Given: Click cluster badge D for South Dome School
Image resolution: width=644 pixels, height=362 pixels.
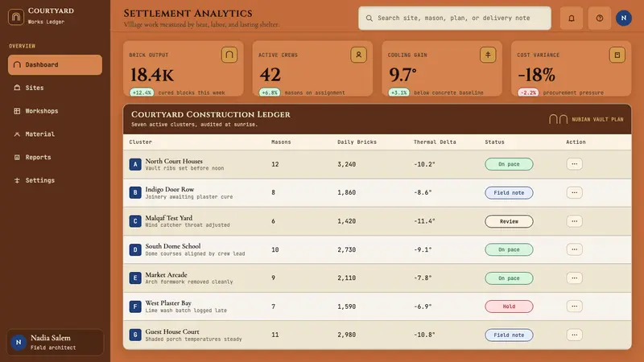Looking at the screenshot, I should tap(135, 249).
